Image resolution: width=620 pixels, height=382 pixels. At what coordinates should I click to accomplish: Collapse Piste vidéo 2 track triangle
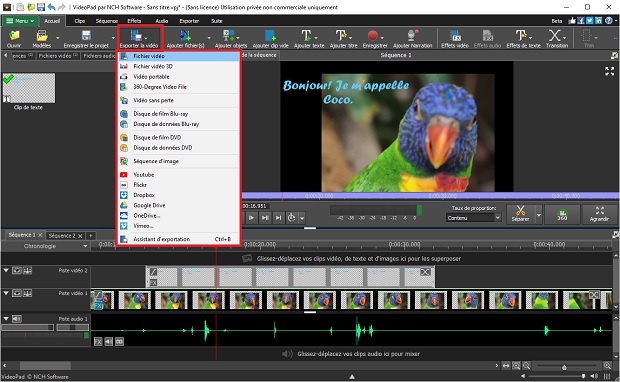tap(6, 270)
